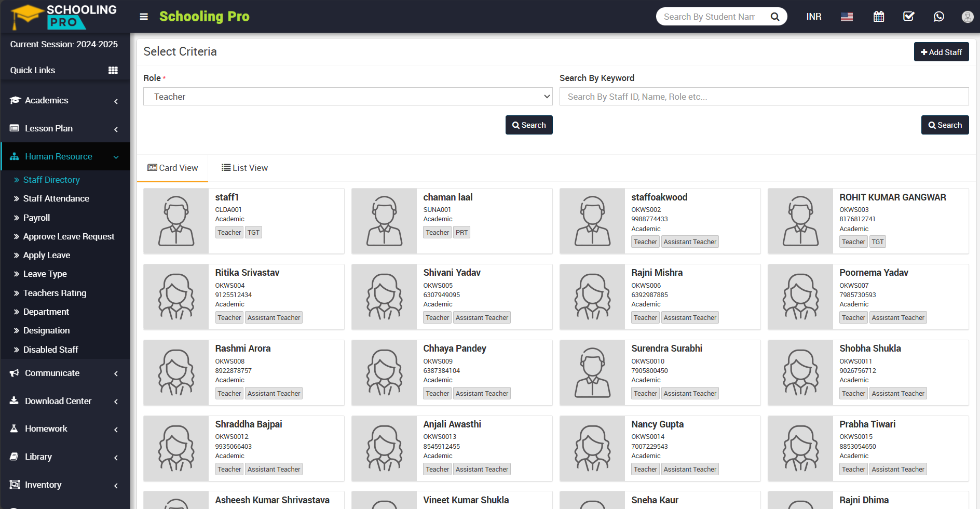
Task: Click the INR currency selector
Action: click(814, 17)
